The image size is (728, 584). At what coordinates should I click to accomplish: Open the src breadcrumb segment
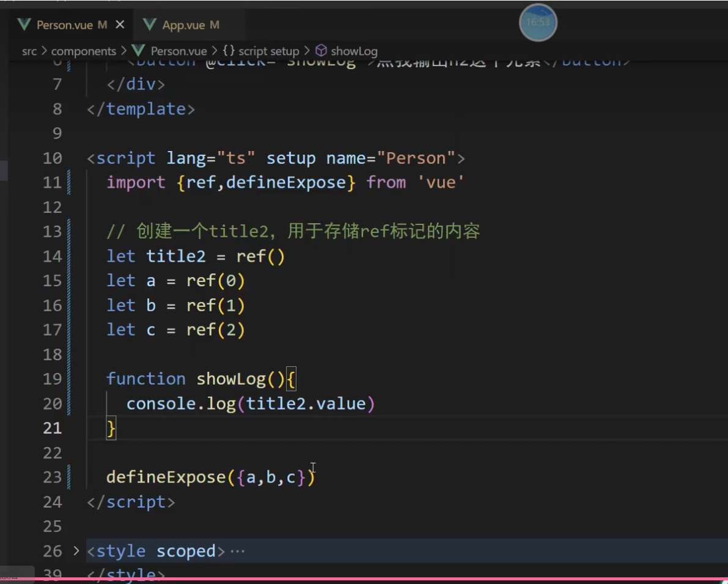pyautogui.click(x=29, y=51)
